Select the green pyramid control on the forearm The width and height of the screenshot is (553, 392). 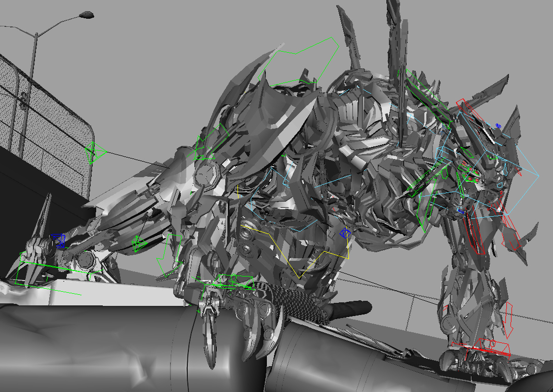click(137, 243)
